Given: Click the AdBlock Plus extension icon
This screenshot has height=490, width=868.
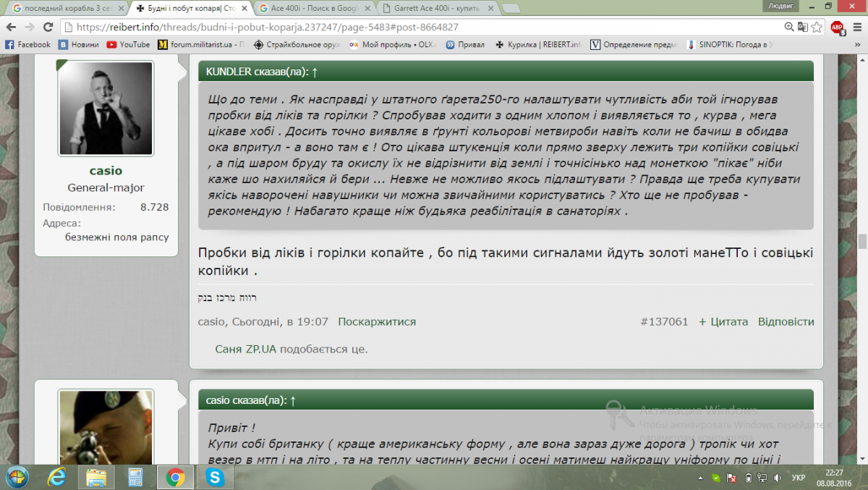Looking at the screenshot, I should [837, 28].
